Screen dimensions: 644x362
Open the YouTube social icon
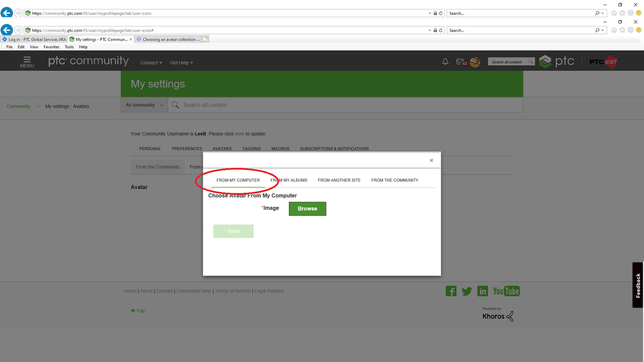[x=506, y=291]
